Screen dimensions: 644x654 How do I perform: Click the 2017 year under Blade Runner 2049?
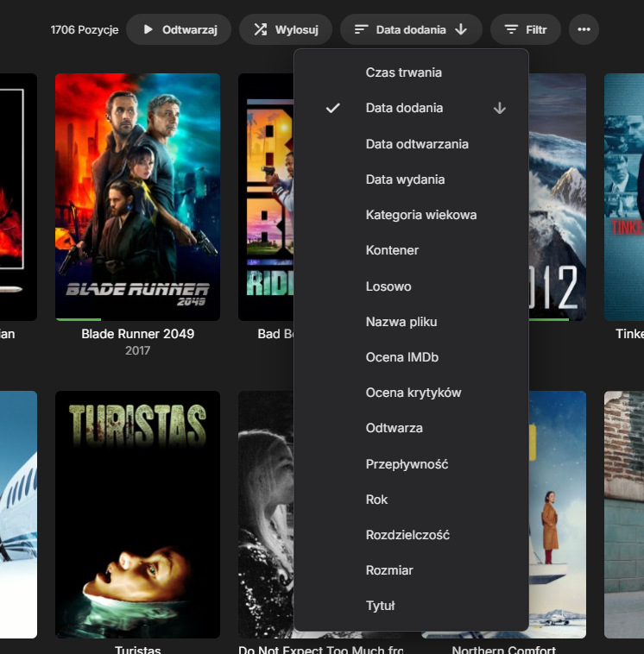pos(138,350)
